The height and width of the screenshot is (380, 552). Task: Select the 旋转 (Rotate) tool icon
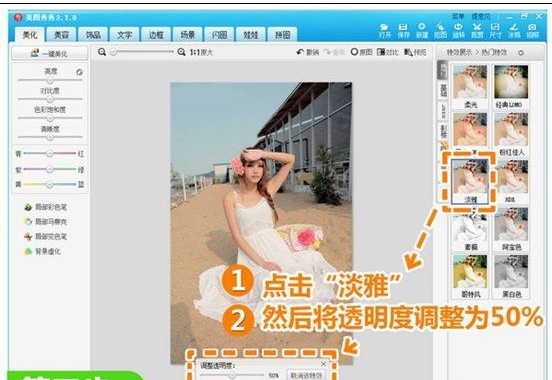[458, 27]
